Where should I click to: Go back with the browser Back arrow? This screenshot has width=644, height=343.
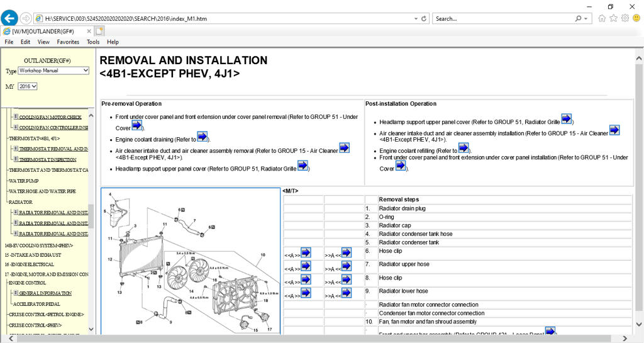(9, 18)
